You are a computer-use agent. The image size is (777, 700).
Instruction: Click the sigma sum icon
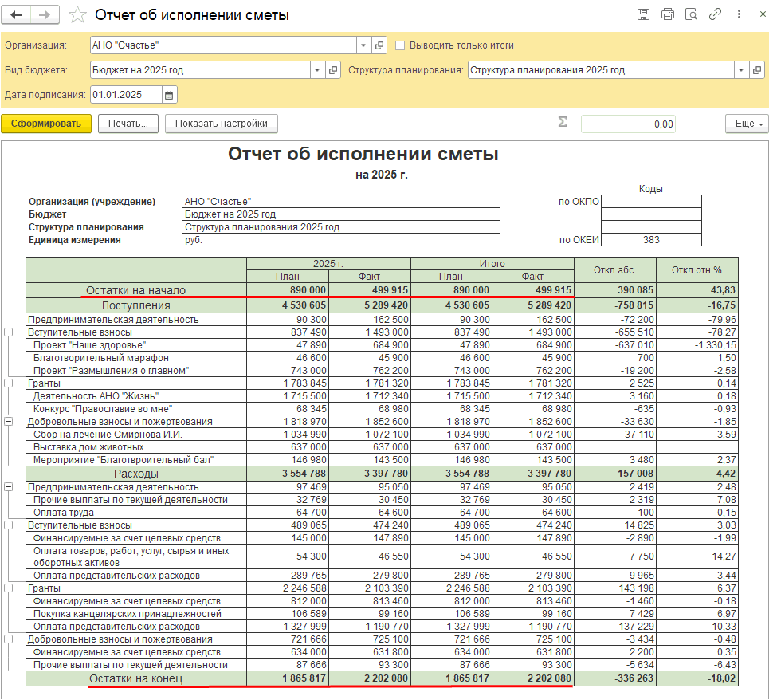point(563,123)
